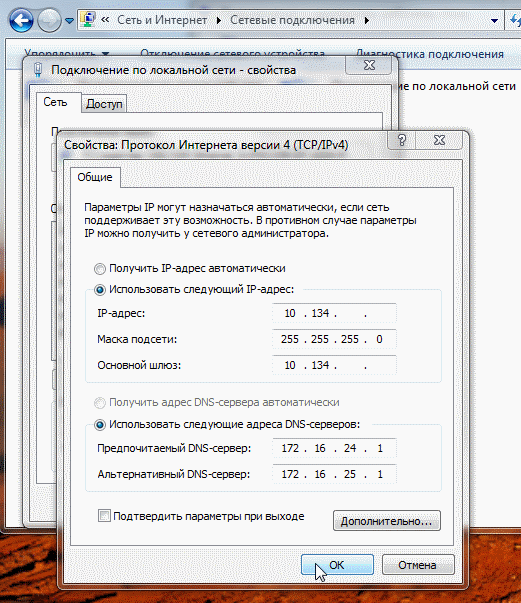Viewport: 521px width, 603px height.
Task: Close the TCP/IPv4 properties dialog
Action: [439, 140]
